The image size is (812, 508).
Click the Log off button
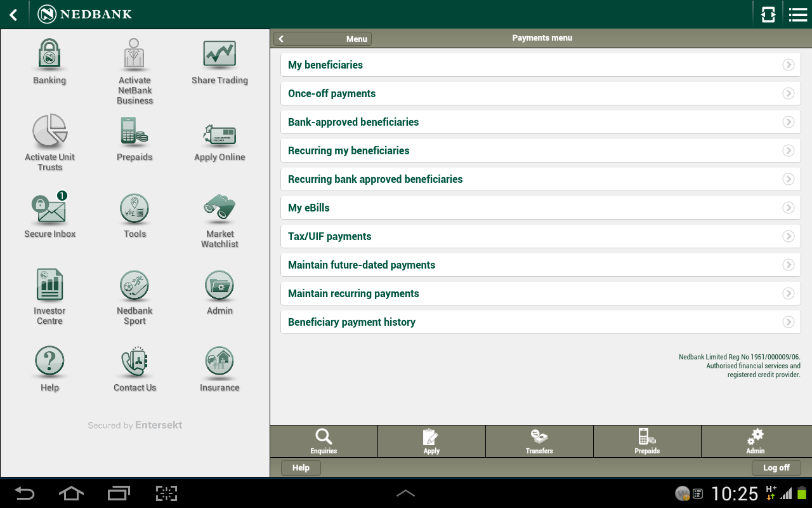coord(776,468)
